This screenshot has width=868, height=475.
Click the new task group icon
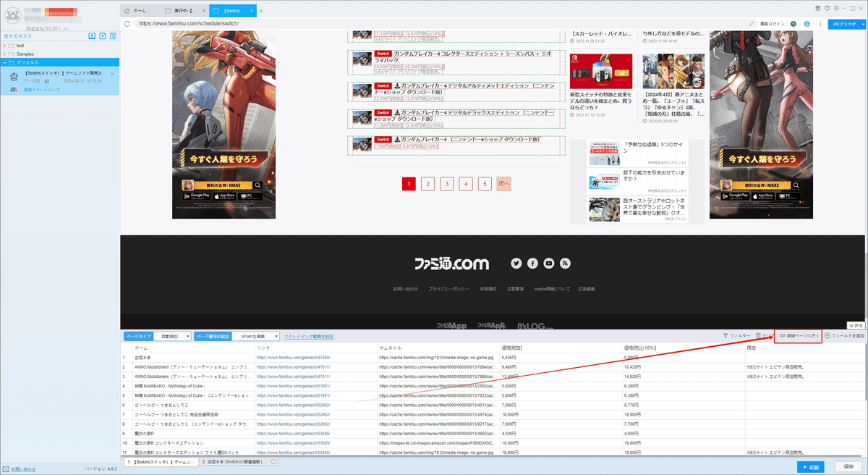(x=103, y=36)
